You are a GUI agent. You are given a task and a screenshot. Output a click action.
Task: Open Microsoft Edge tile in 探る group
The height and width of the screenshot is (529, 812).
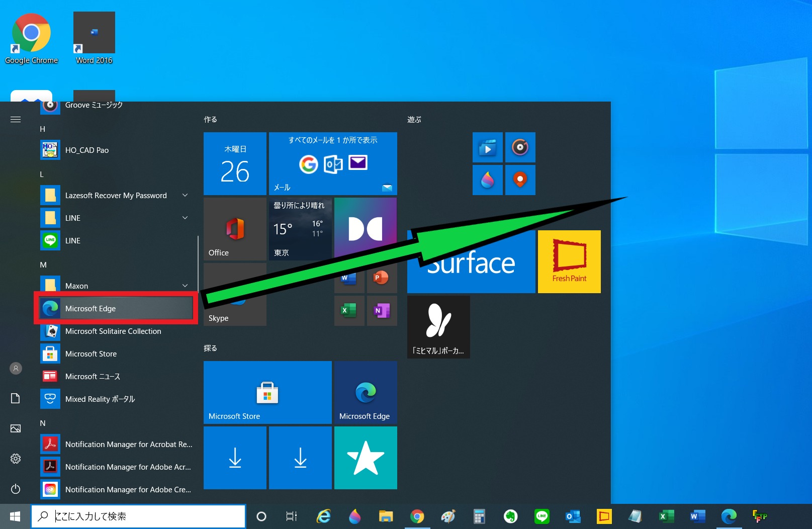(366, 392)
